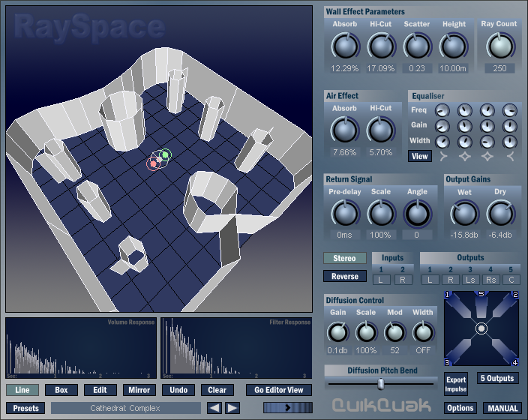Click the previous preset arrow
This screenshot has height=420, width=528.
214,408
